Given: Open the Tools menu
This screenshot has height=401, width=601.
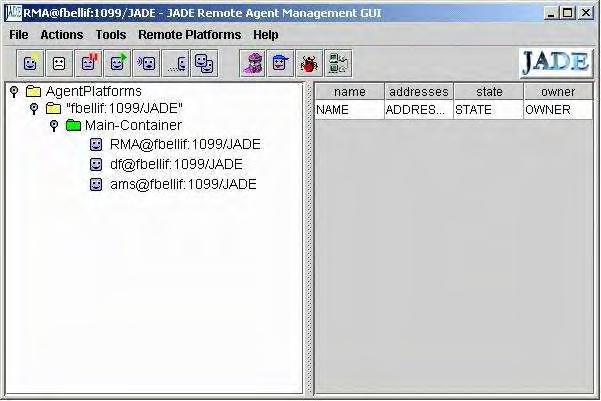Looking at the screenshot, I should pyautogui.click(x=111, y=35).
